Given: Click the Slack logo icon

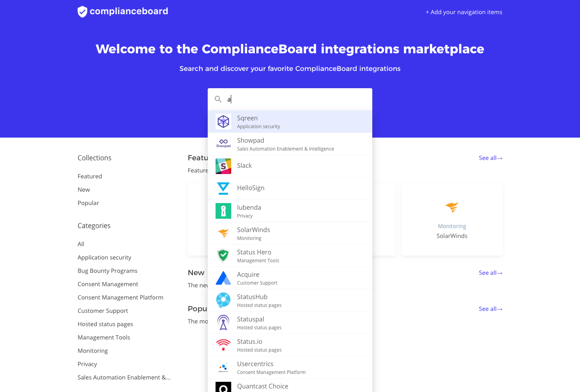Looking at the screenshot, I should coord(223,166).
